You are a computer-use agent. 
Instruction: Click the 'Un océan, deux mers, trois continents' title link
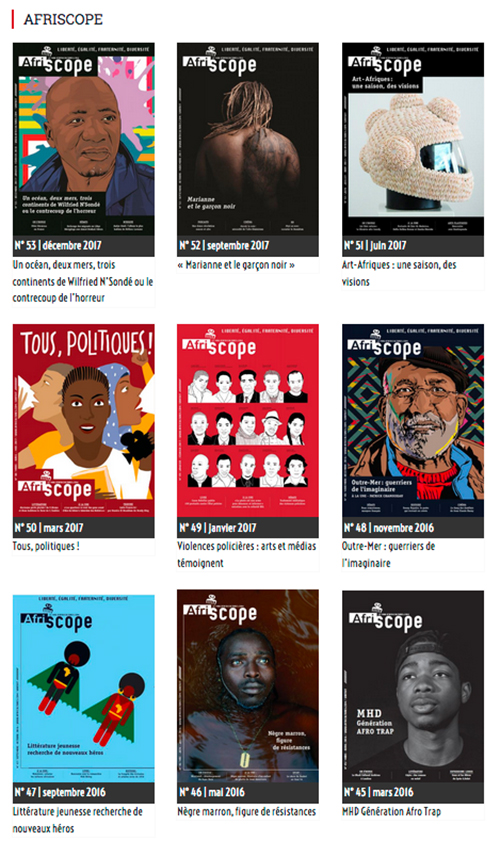pyautogui.click(x=83, y=282)
